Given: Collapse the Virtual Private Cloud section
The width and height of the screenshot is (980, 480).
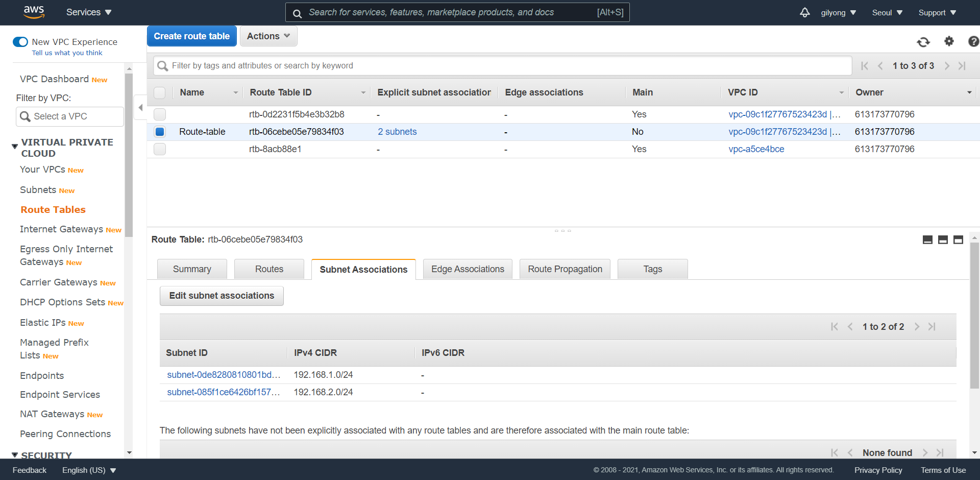Looking at the screenshot, I should point(15,147).
